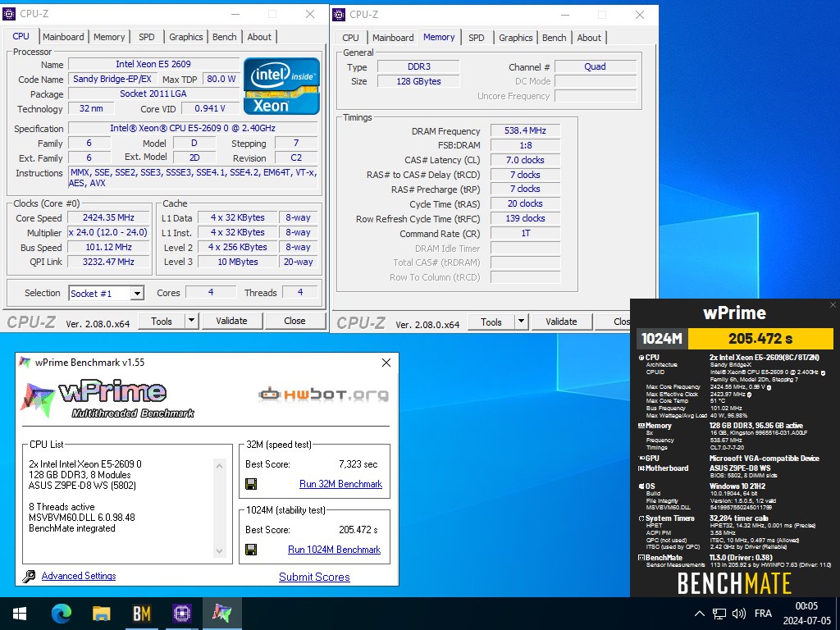
Task: Open Mainboard tab in CPU-Z memory window
Action: click(393, 38)
